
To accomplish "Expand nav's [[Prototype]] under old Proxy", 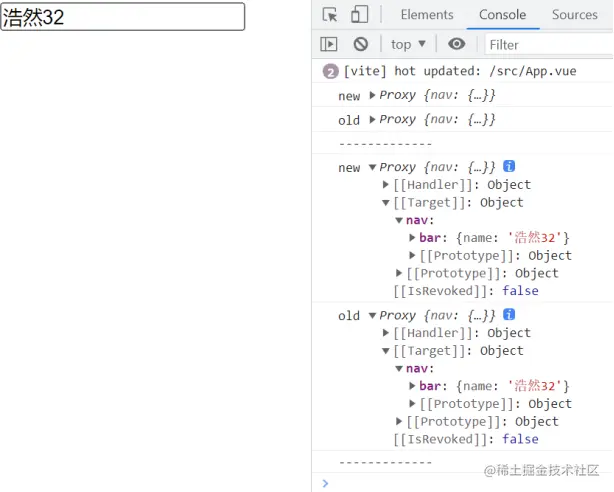I will [412, 403].
